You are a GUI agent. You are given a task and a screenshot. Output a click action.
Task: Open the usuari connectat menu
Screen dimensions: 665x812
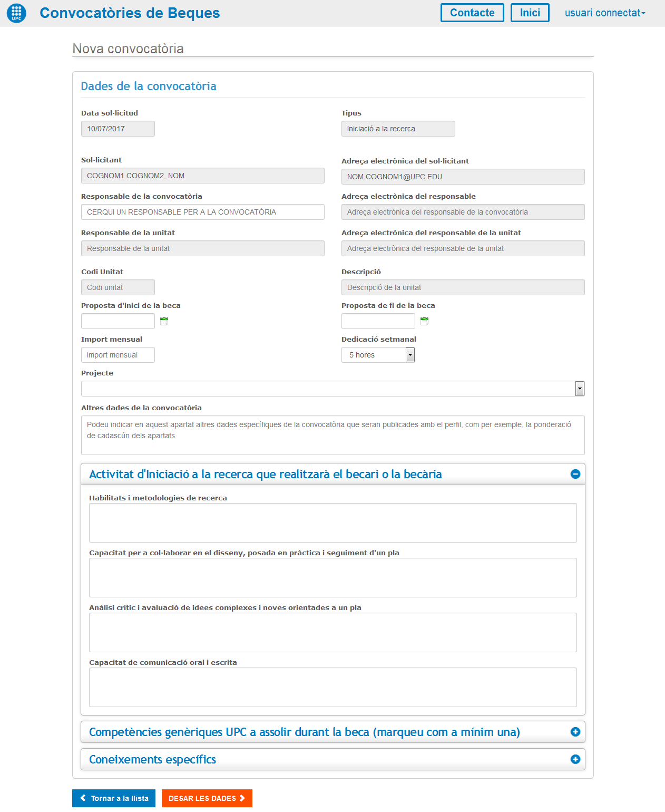[x=604, y=13]
